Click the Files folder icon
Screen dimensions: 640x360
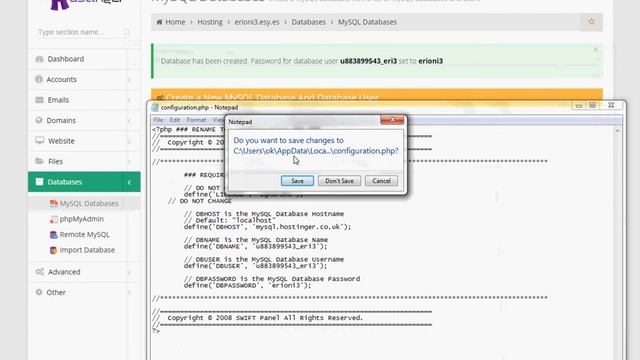coord(39,161)
